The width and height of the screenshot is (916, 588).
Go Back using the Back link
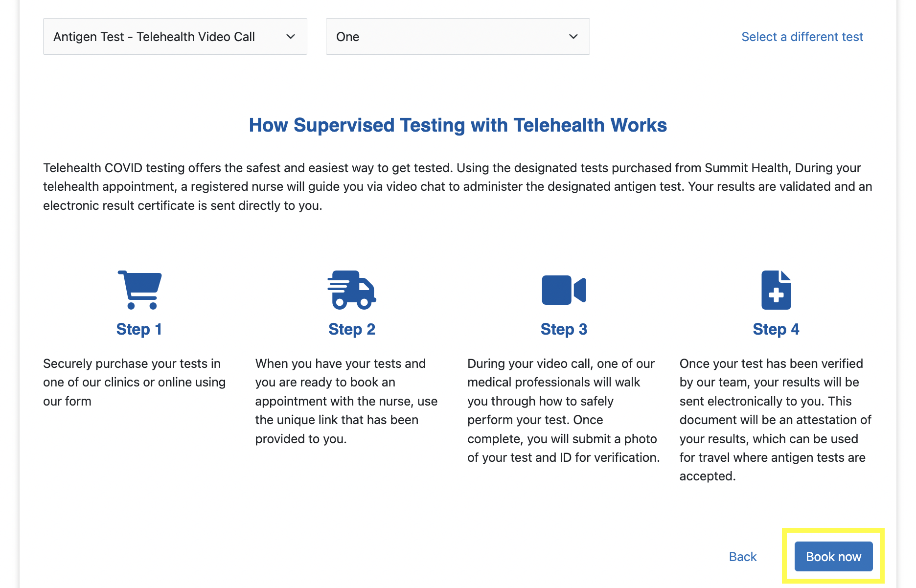[742, 557]
